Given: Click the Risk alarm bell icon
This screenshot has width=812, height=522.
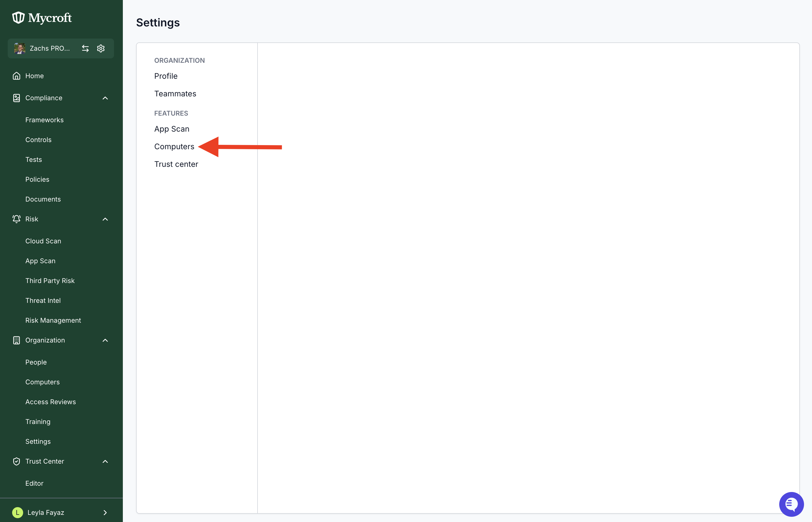Looking at the screenshot, I should (x=16, y=219).
